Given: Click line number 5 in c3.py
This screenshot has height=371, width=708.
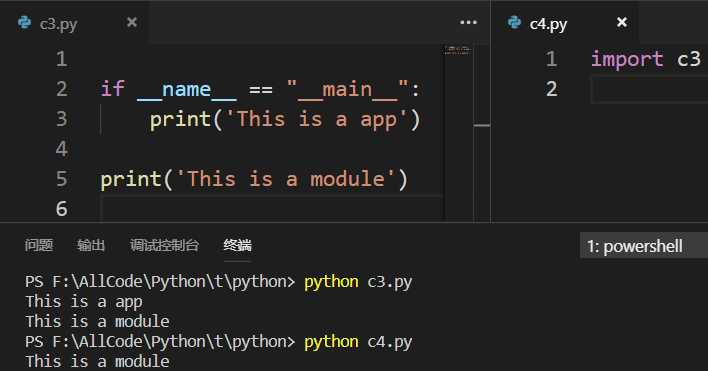Looking at the screenshot, I should click(x=62, y=179).
